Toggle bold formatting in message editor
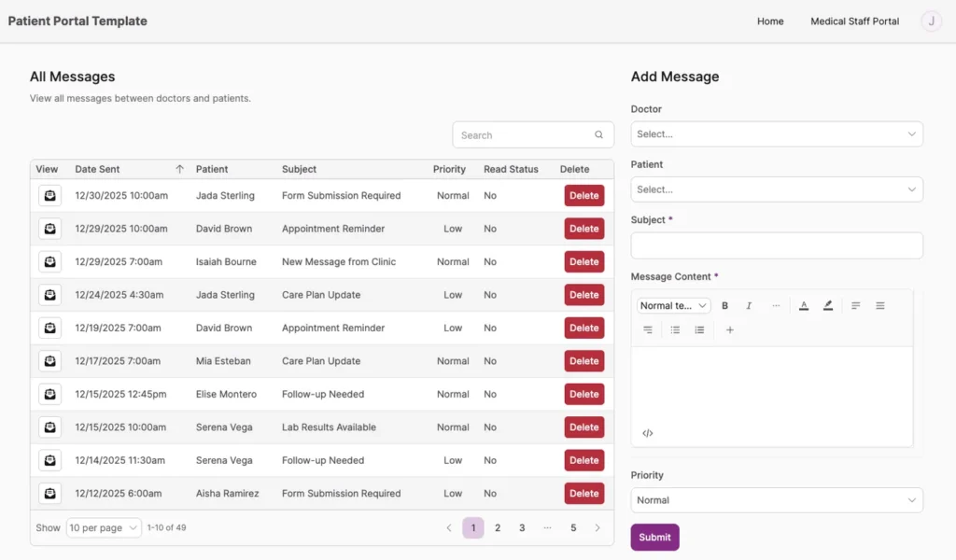Screen dimensions: 956x560 point(724,305)
